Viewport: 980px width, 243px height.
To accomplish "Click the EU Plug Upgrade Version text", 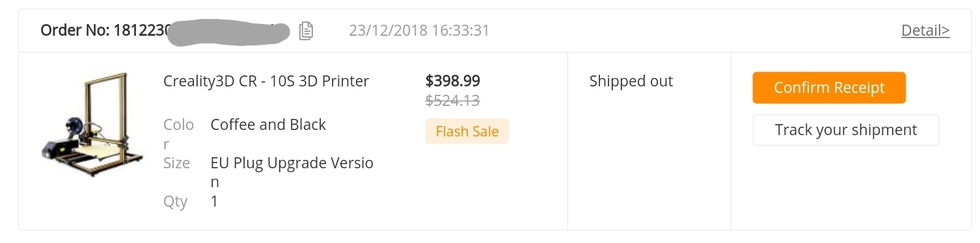I will pos(292,172).
